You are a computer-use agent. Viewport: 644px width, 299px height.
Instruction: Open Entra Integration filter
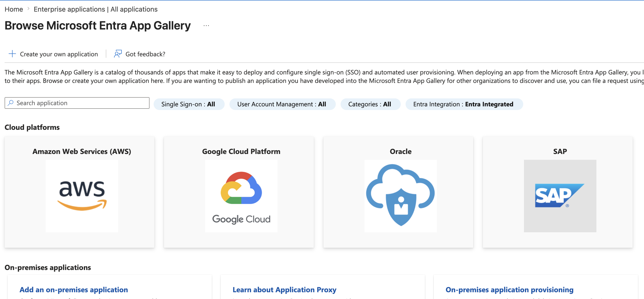[464, 104]
